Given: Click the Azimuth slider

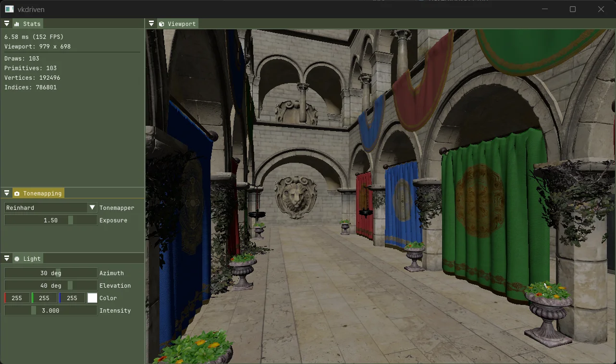Looking at the screenshot, I should pyautogui.click(x=51, y=273).
